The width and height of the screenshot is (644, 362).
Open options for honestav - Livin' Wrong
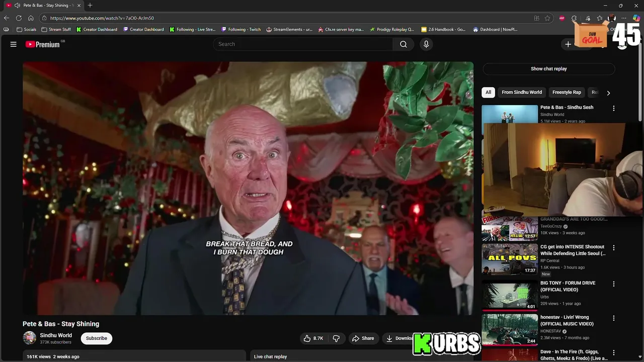coord(613,318)
